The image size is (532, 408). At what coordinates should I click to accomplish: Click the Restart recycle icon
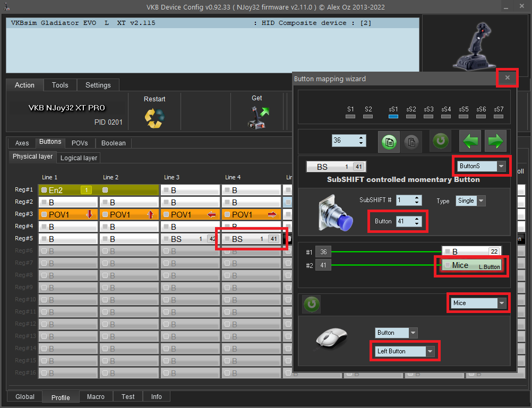click(155, 118)
